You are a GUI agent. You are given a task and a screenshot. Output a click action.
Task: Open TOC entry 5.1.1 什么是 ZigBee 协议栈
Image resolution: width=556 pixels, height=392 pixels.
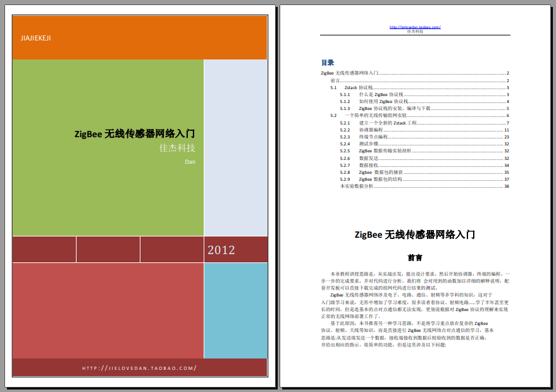[424, 95]
